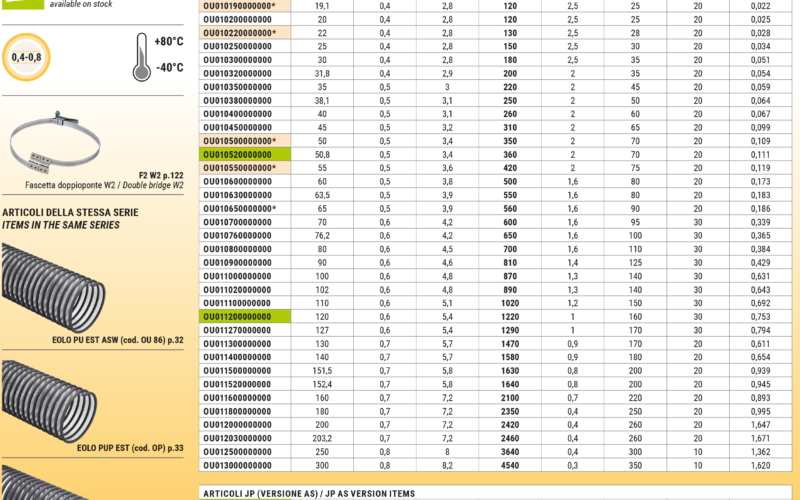This screenshot has height=500, width=800.
Task: Select orange highlighted code OU010190000000*
Action: click(240, 6)
